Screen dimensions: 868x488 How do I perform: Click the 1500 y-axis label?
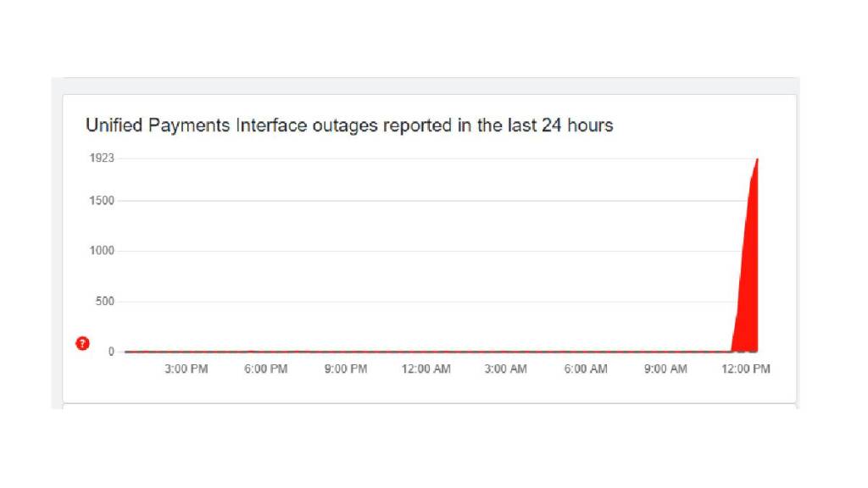103,201
